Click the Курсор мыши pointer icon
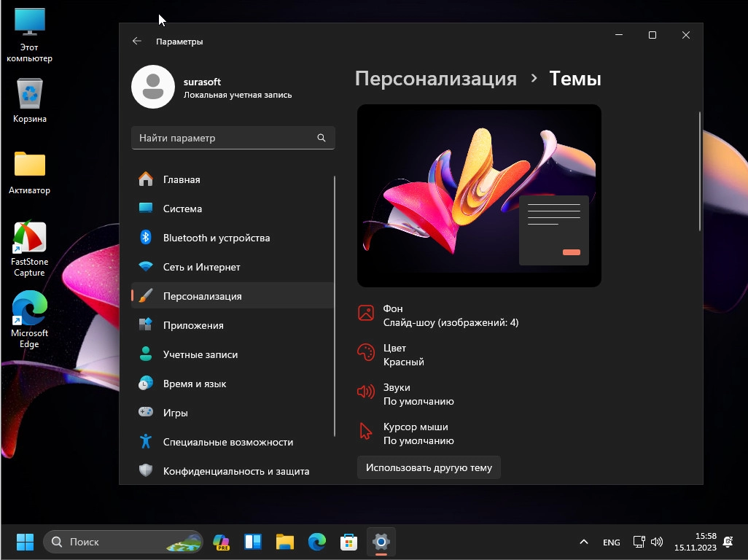Image resolution: width=748 pixels, height=560 pixels. (366, 431)
